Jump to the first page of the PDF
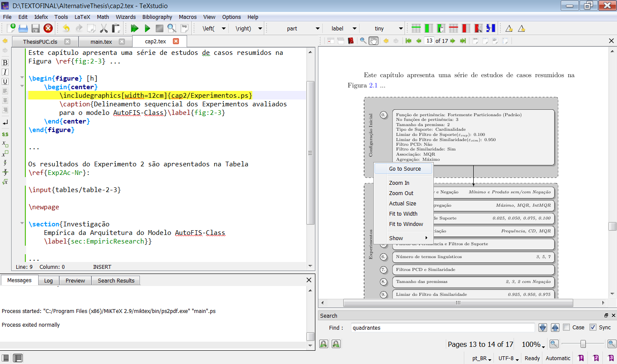 tap(408, 41)
